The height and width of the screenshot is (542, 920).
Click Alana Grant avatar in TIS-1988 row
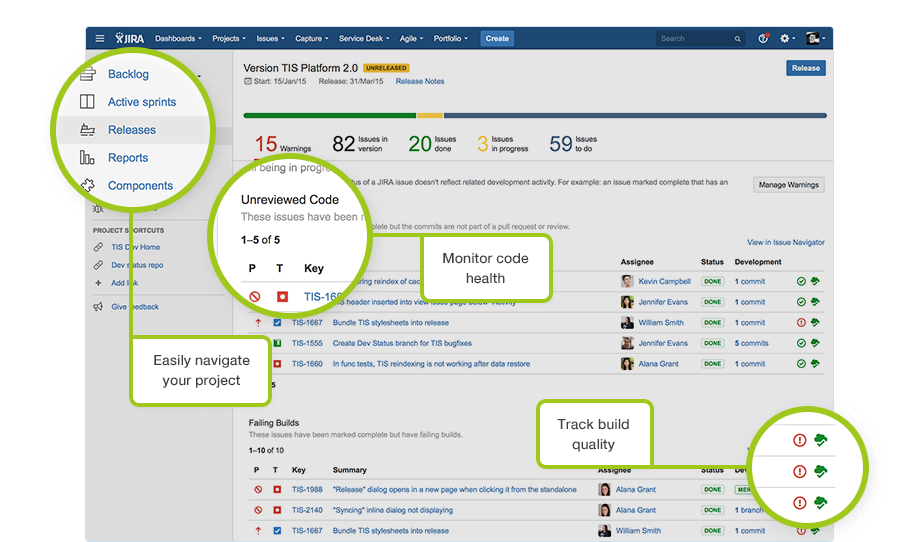pyautogui.click(x=604, y=489)
